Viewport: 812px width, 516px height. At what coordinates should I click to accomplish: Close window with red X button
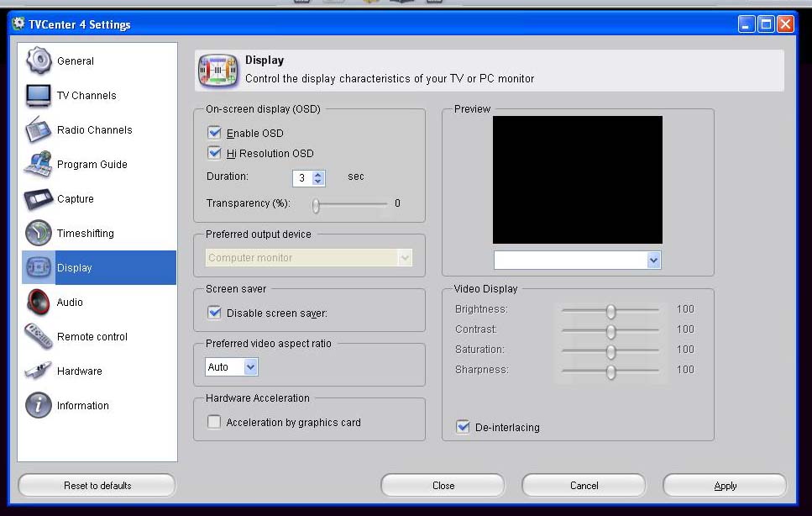coord(786,24)
